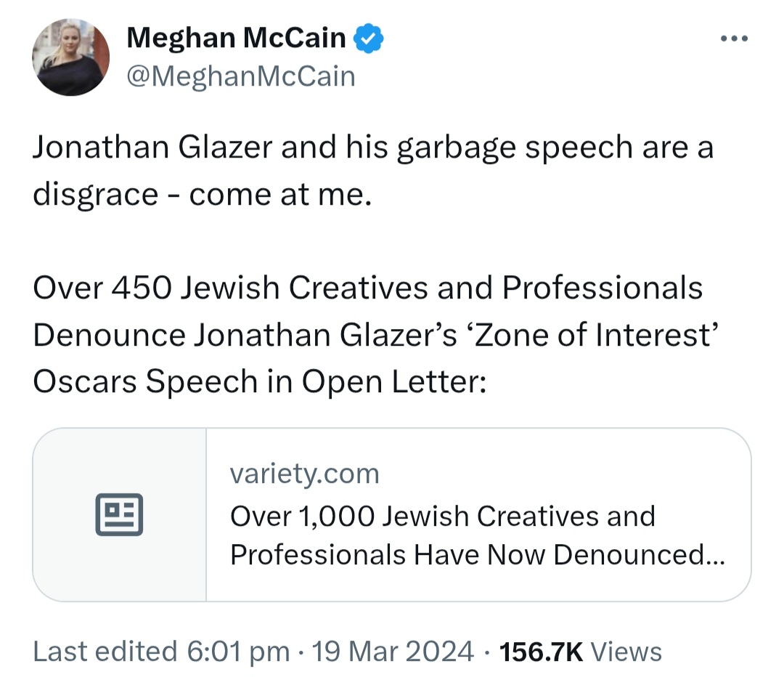Select the gray left pane of link card
The height and width of the screenshot is (677, 784).
tap(120, 514)
